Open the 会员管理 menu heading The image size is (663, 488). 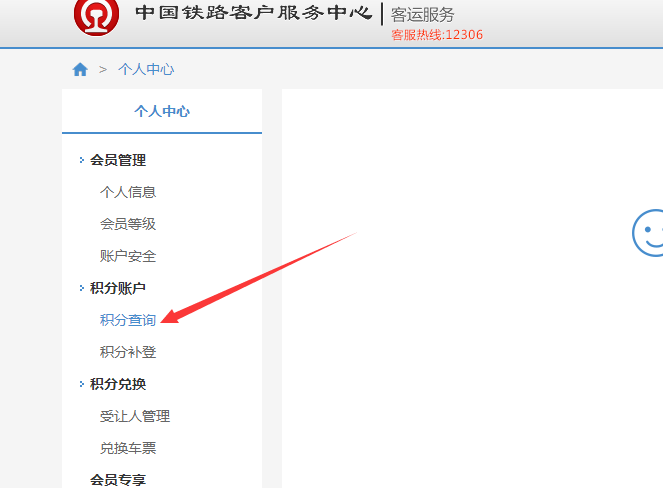[x=118, y=160]
